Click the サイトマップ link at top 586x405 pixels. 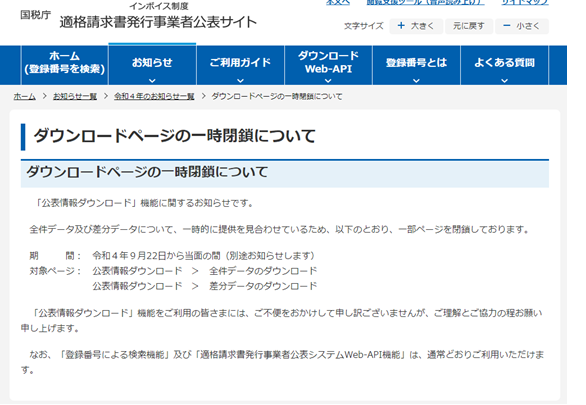[x=525, y=2]
